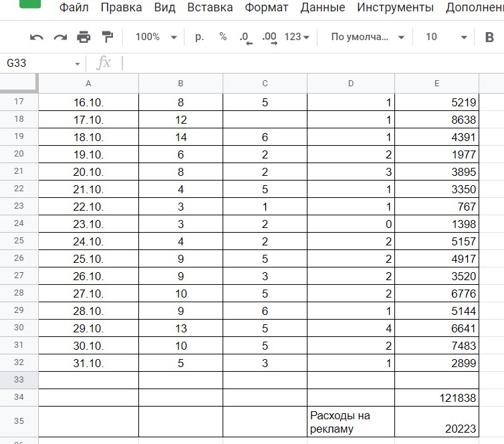Click cell with value 8638
The height and width of the screenshot is (444, 504).
click(x=436, y=120)
